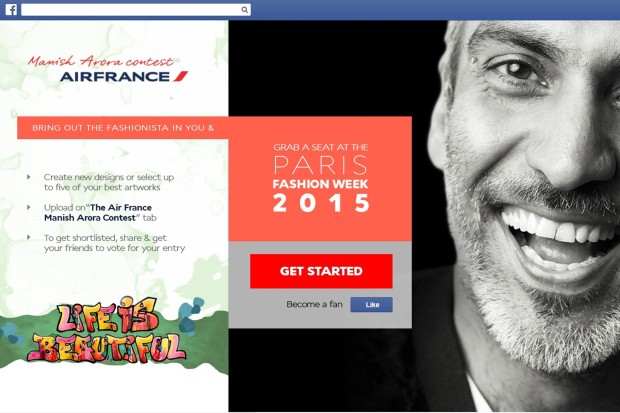This screenshot has height=413, width=620.
Task: Click the Life Is Beautiful graffiti artwork
Action: pyautogui.click(x=107, y=330)
